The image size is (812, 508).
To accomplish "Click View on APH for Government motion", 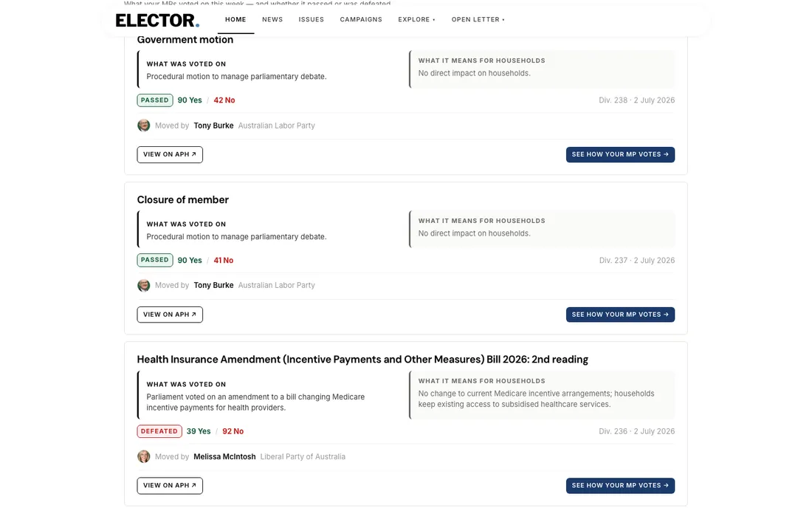I will click(x=170, y=154).
